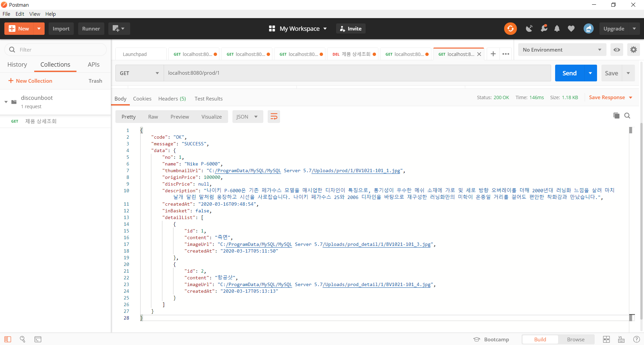This screenshot has height=345, width=644.
Task: Open the Upgrade dropdown arrow
Action: 634,29
